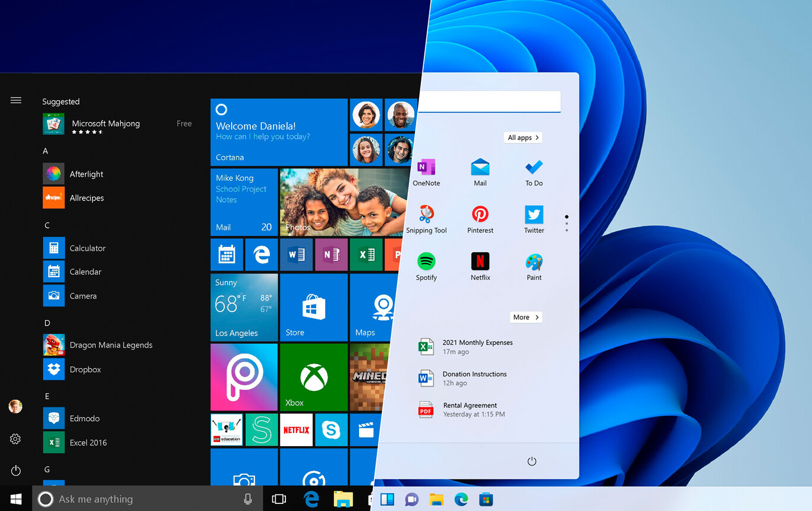Open the Education tile
Viewport: 812px width, 511px height.
[x=226, y=430]
